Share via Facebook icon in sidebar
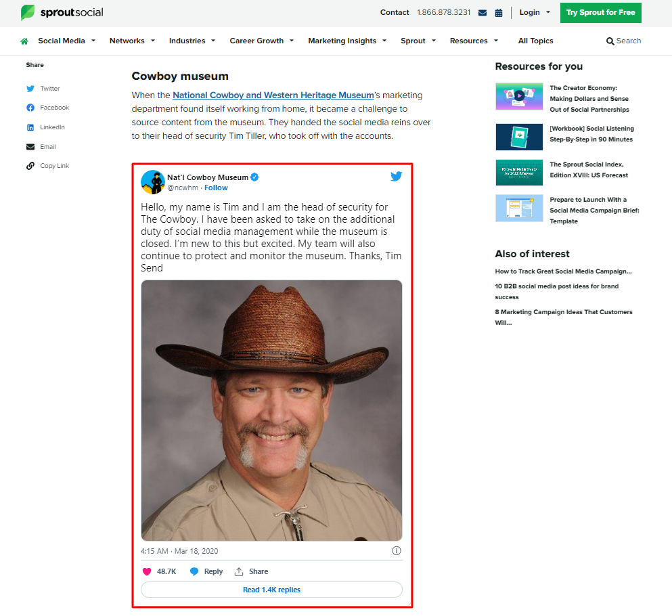672x616 pixels. click(30, 108)
